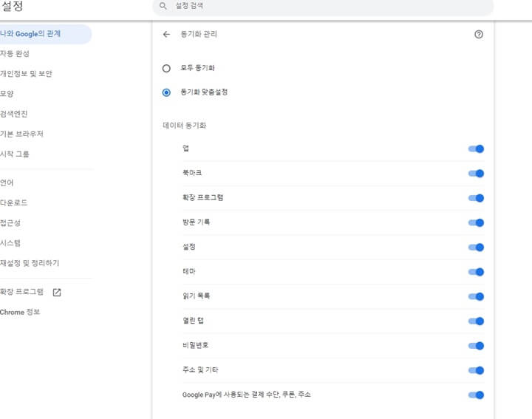
Task: Toggle the 앱 sync switch
Action: pyautogui.click(x=476, y=149)
